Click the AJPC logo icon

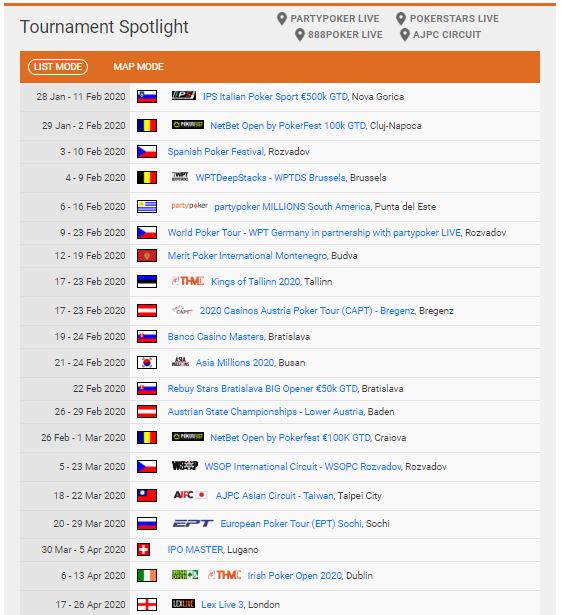190,495
